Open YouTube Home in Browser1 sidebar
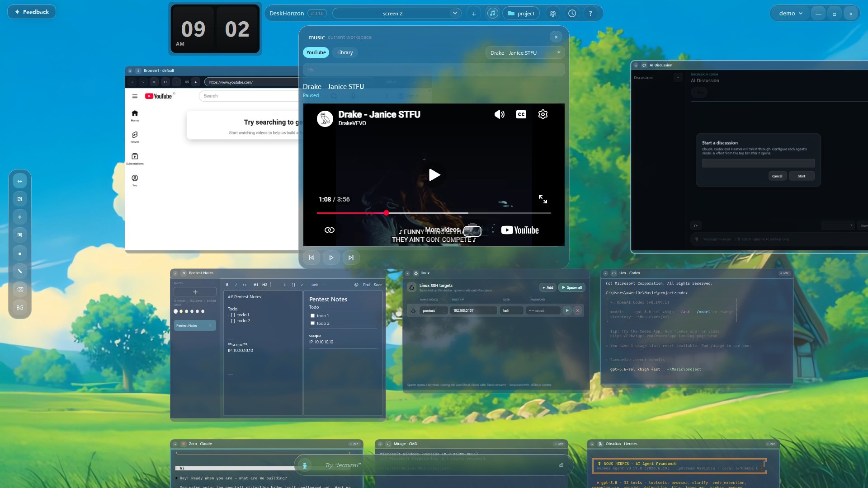 (x=135, y=116)
